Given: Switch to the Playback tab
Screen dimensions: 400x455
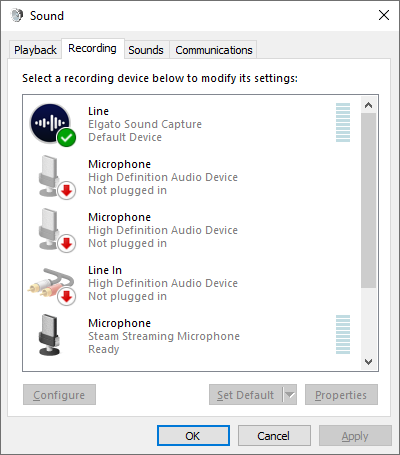Looking at the screenshot, I should pyautogui.click(x=35, y=50).
